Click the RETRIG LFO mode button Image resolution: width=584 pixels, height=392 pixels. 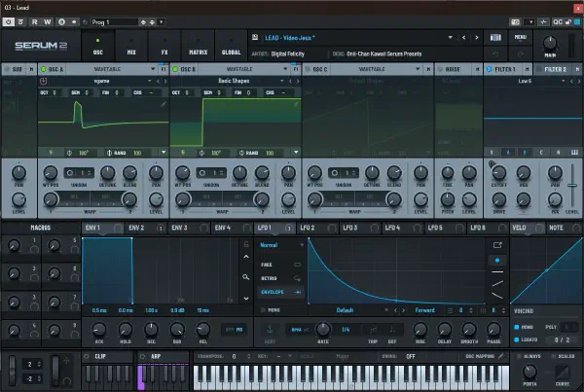[280, 278]
